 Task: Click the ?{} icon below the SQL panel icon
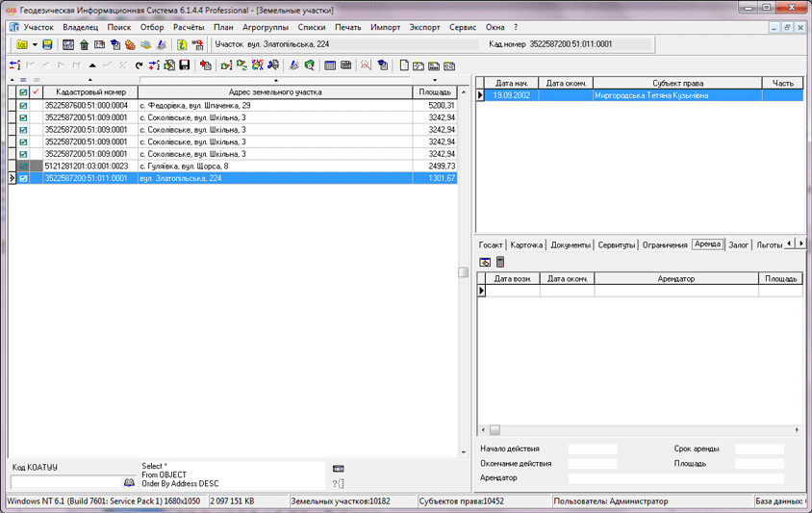[x=338, y=483]
